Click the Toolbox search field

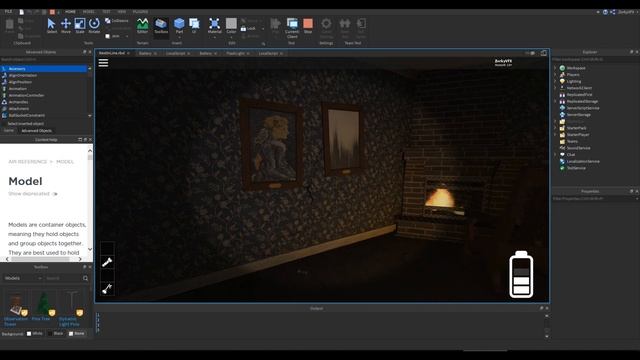point(63,278)
